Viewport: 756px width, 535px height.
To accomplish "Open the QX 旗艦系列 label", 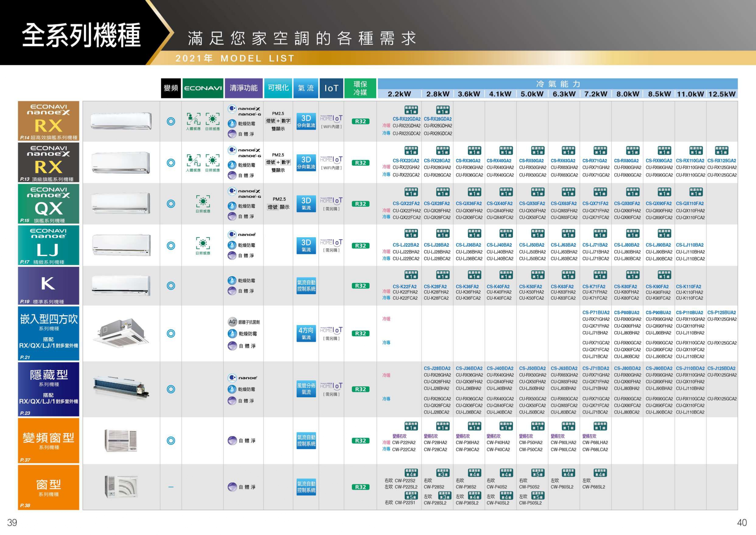I will [x=48, y=204].
